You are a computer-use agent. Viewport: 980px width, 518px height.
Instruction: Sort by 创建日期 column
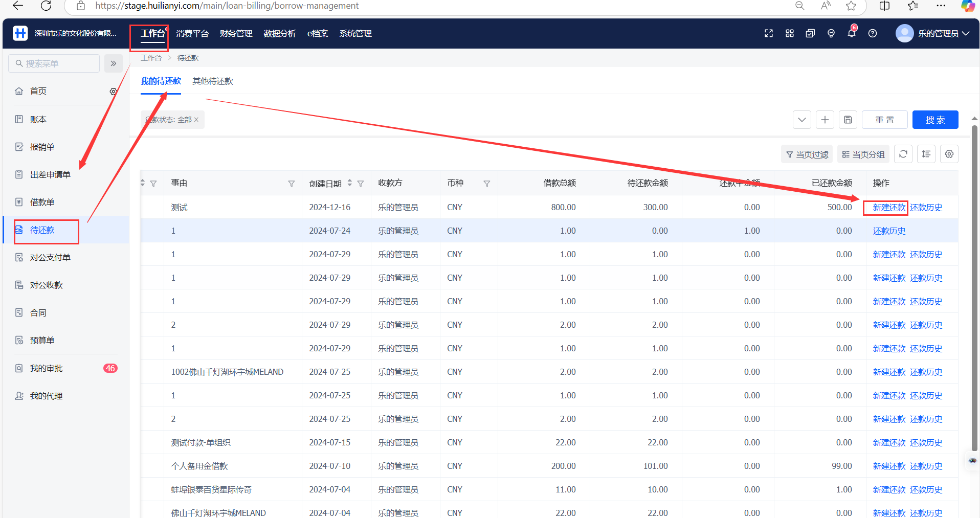click(350, 183)
